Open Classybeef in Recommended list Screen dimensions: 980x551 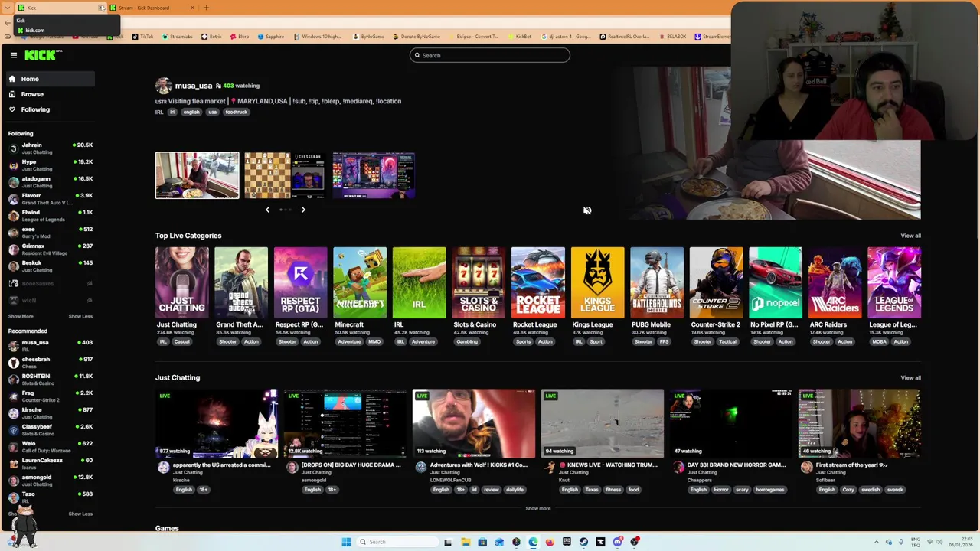[50, 429]
